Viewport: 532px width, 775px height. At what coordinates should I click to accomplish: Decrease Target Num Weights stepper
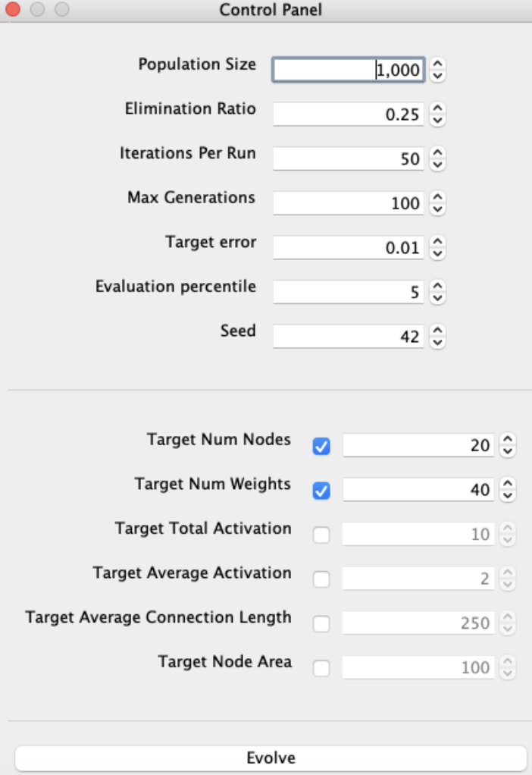coord(508,496)
